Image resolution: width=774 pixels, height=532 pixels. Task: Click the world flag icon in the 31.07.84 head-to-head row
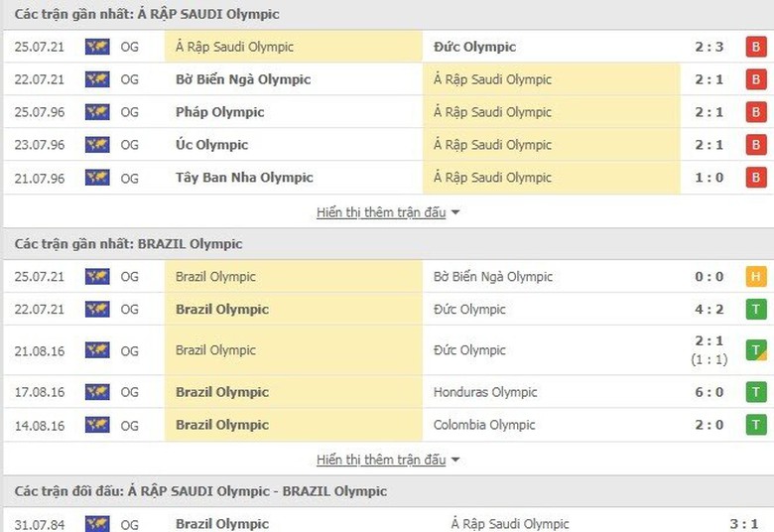tap(97, 523)
